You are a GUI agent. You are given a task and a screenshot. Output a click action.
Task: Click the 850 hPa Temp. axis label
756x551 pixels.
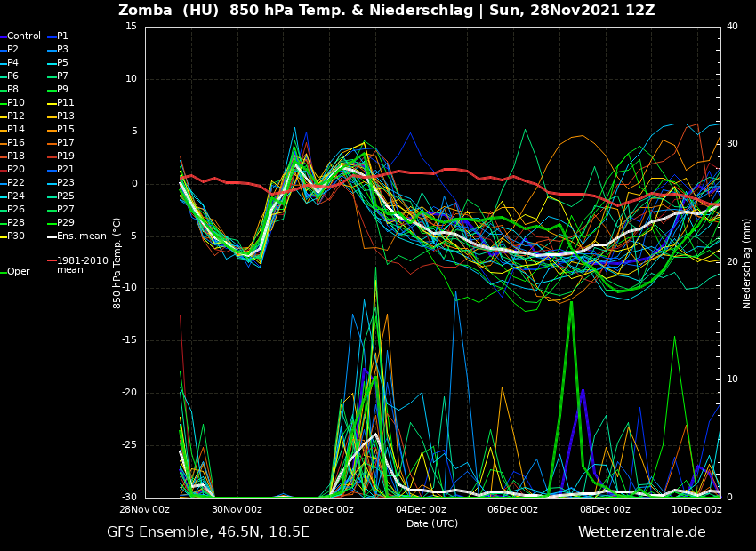pyautogui.click(x=117, y=263)
